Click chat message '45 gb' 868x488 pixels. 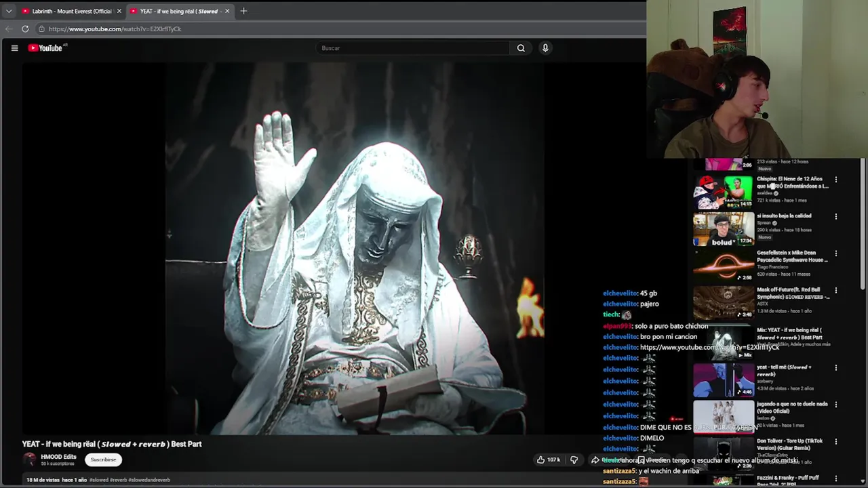(648, 293)
